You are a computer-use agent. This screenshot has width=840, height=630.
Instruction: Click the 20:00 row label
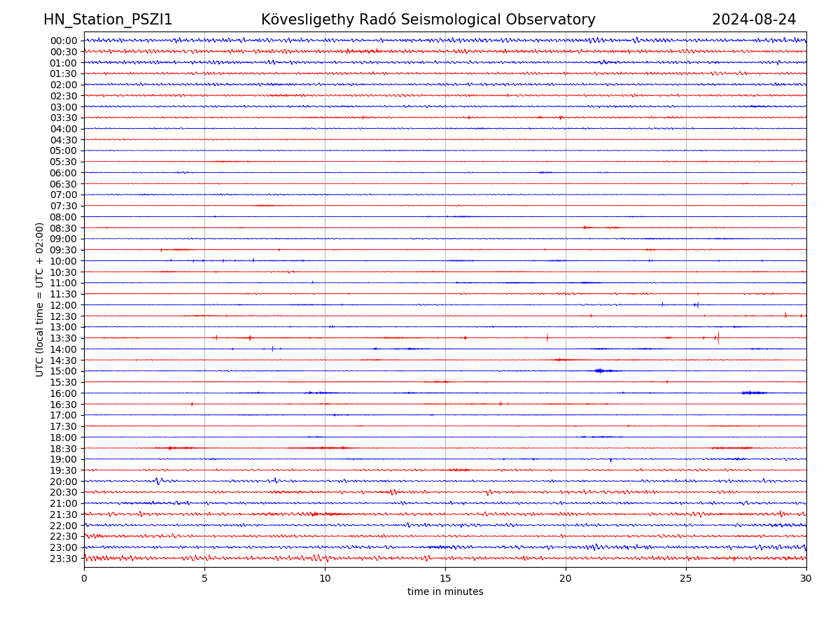pos(63,482)
